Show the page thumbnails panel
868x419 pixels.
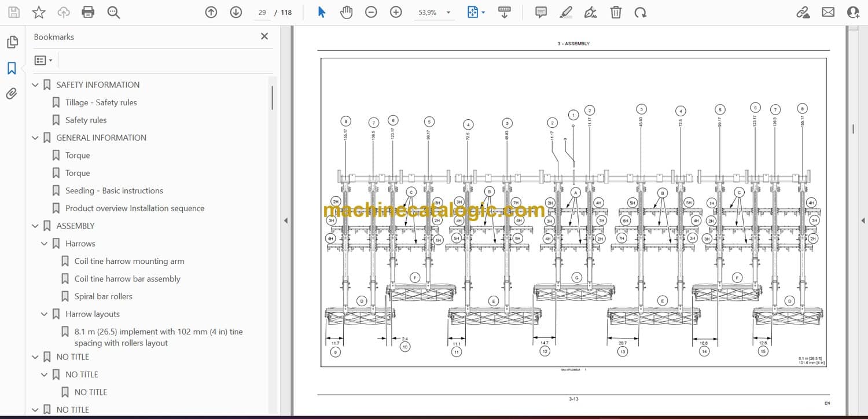tap(12, 42)
